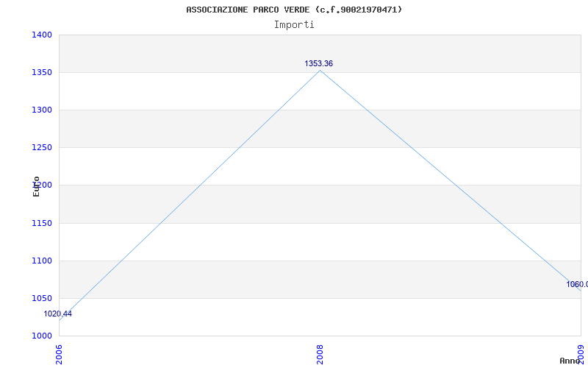
Task: Click the 1060 data label at right edge
Action: click(x=577, y=284)
